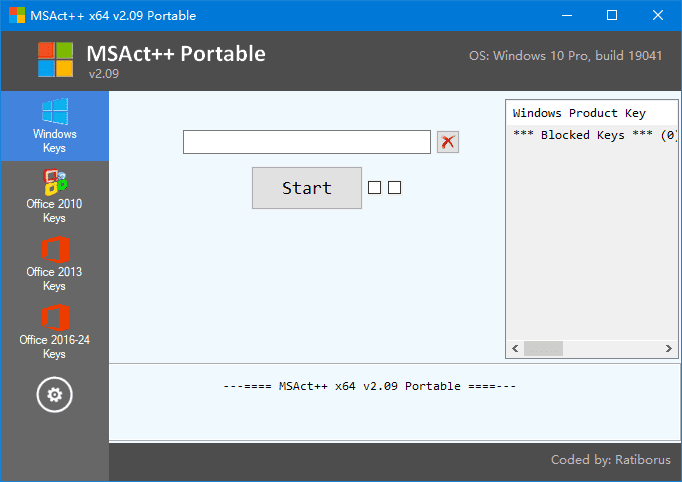This screenshot has height=482, width=682.
Task: Click the MSAct++ four-color logo in the header
Action: tap(55, 60)
